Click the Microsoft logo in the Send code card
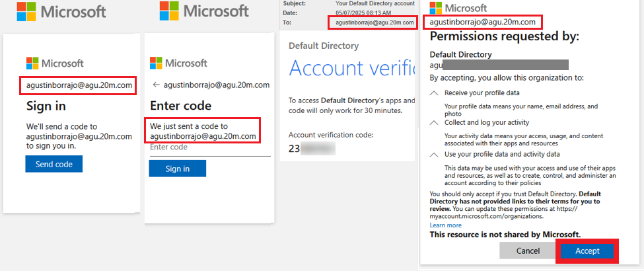Viewport: 644px width, 271px height. 55,63
